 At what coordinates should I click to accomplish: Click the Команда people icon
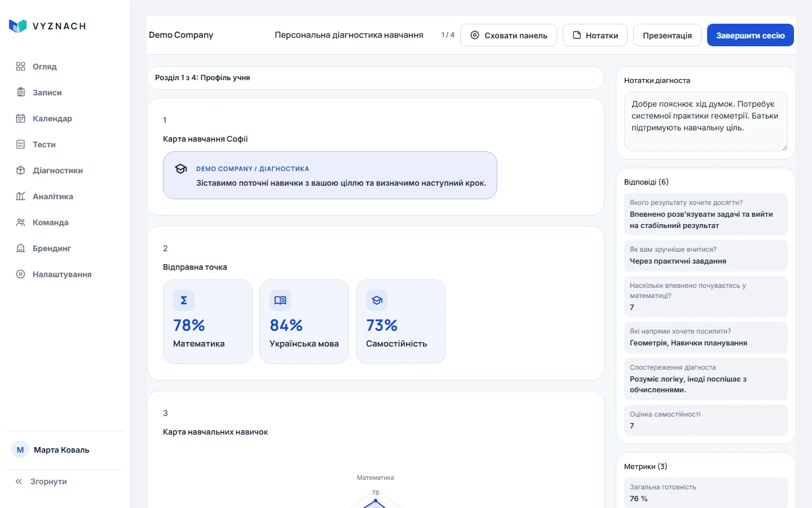20,222
